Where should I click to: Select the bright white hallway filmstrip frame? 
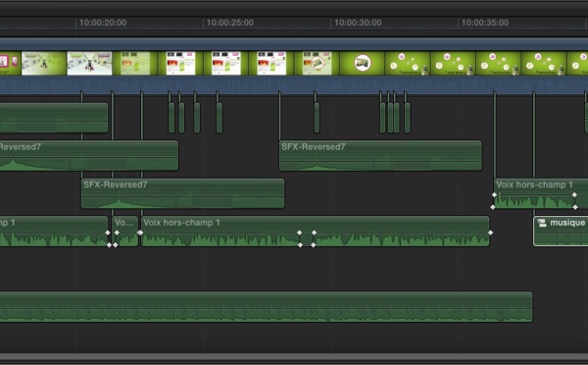[x=89, y=64]
